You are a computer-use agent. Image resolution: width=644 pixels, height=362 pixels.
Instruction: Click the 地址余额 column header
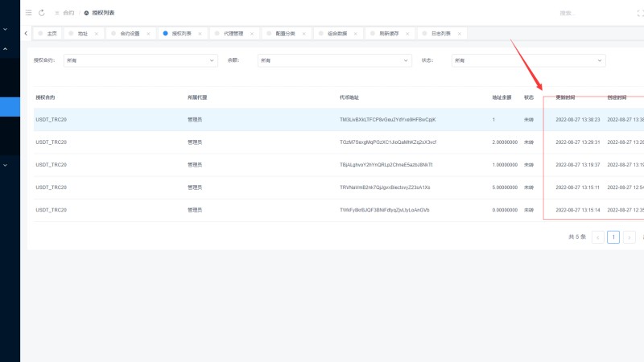502,97
